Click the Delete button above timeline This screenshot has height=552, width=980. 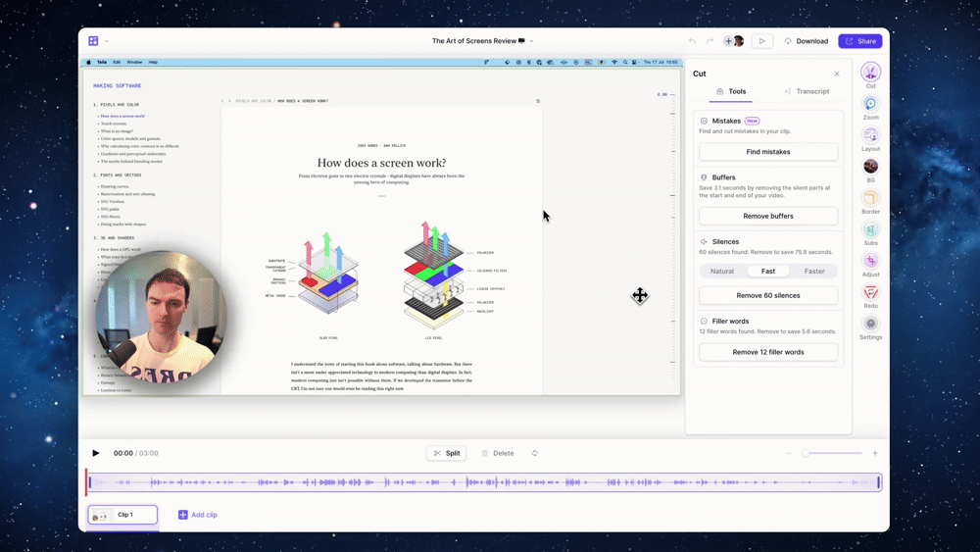pyautogui.click(x=498, y=453)
